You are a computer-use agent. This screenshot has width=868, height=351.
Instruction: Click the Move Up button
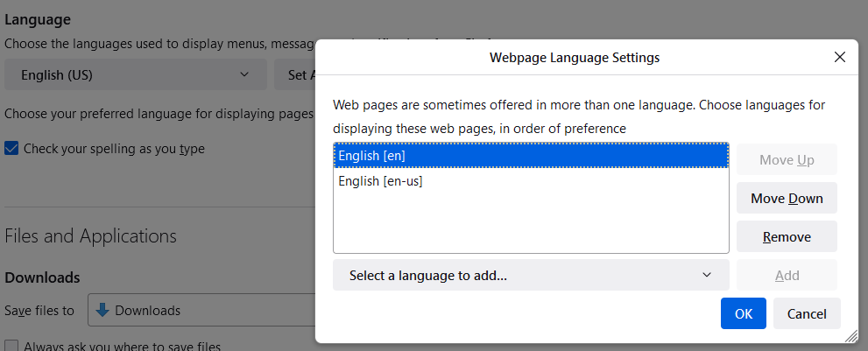coord(787,159)
